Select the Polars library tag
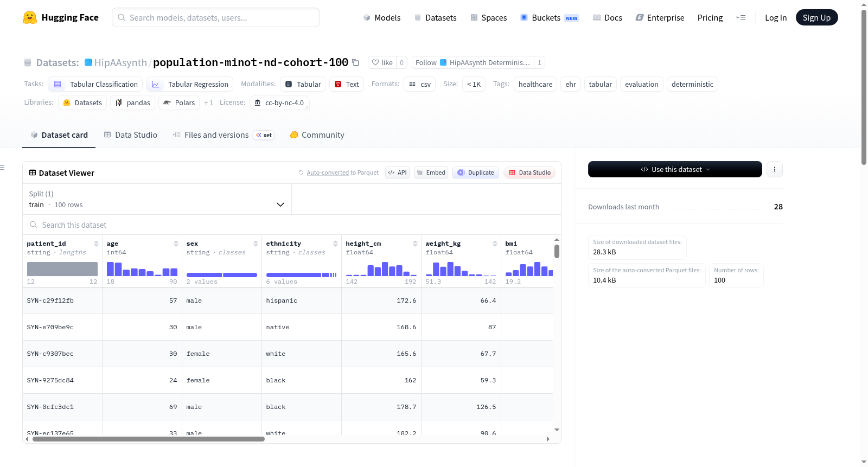 (179, 103)
